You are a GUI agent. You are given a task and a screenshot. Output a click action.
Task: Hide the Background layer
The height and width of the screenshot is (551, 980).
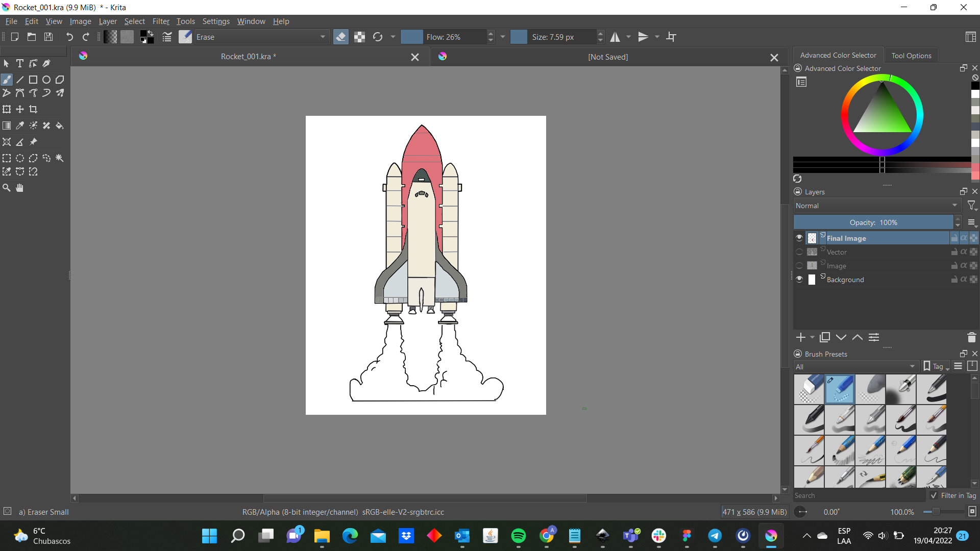[x=799, y=279]
